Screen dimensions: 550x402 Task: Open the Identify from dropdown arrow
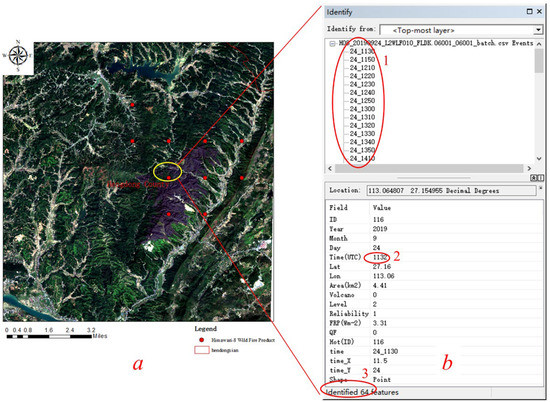point(538,30)
